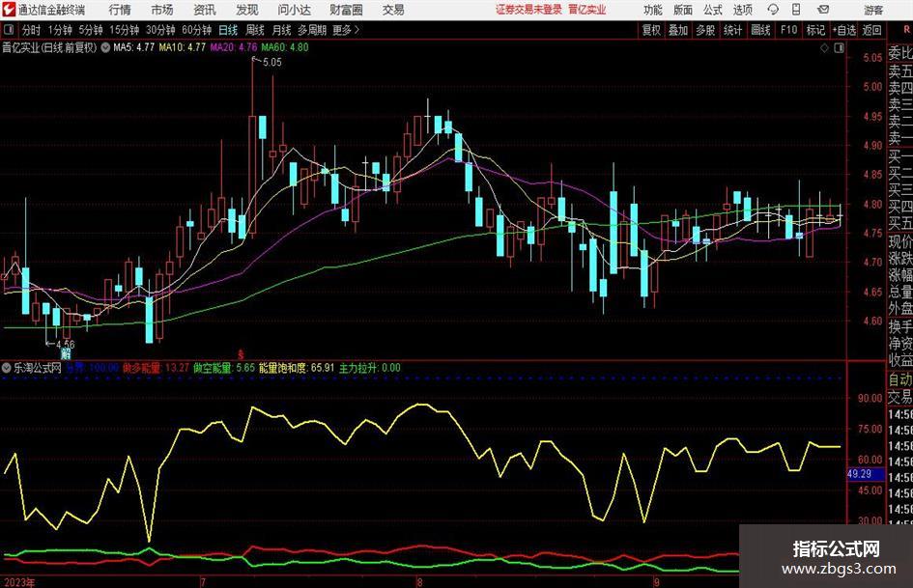Click the MA60: 4.80 label
The height and width of the screenshot is (588, 913).
point(285,47)
